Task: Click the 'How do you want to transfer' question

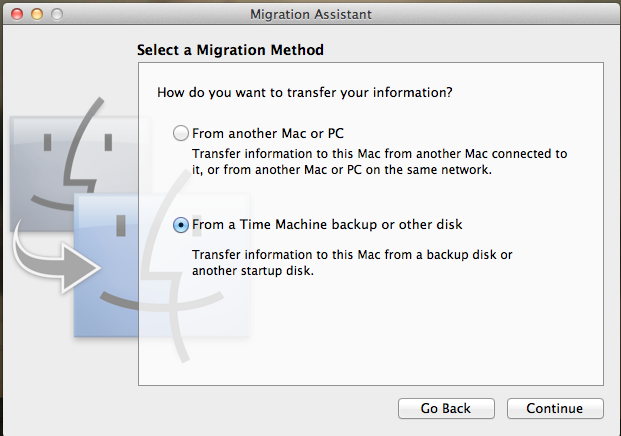Action: [305, 92]
